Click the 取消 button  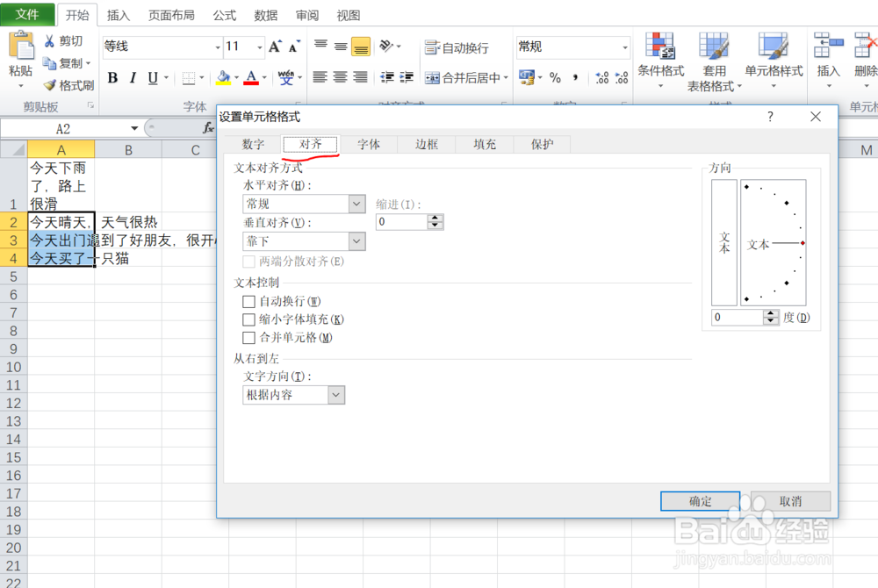tap(791, 501)
